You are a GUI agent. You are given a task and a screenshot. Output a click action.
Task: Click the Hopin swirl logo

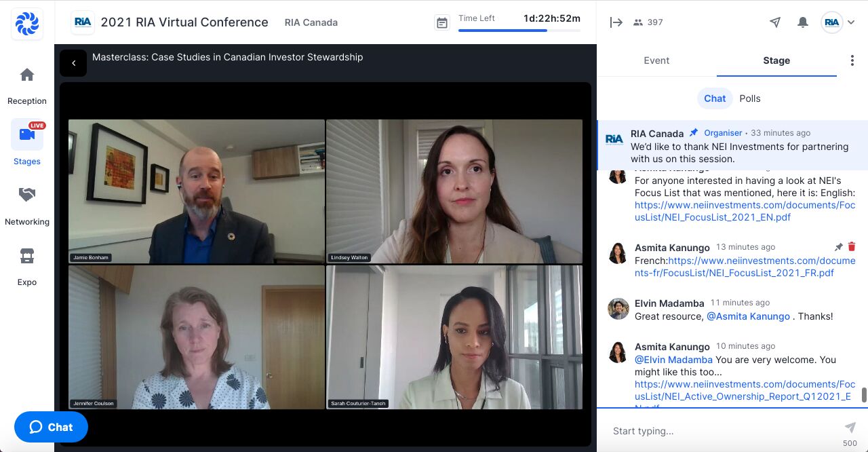coord(27,24)
